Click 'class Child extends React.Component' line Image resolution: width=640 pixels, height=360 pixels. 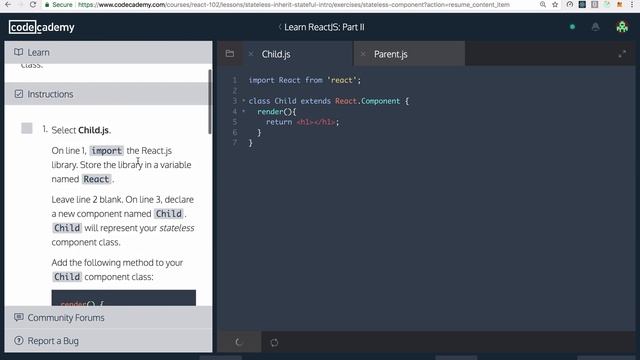[x=329, y=101]
